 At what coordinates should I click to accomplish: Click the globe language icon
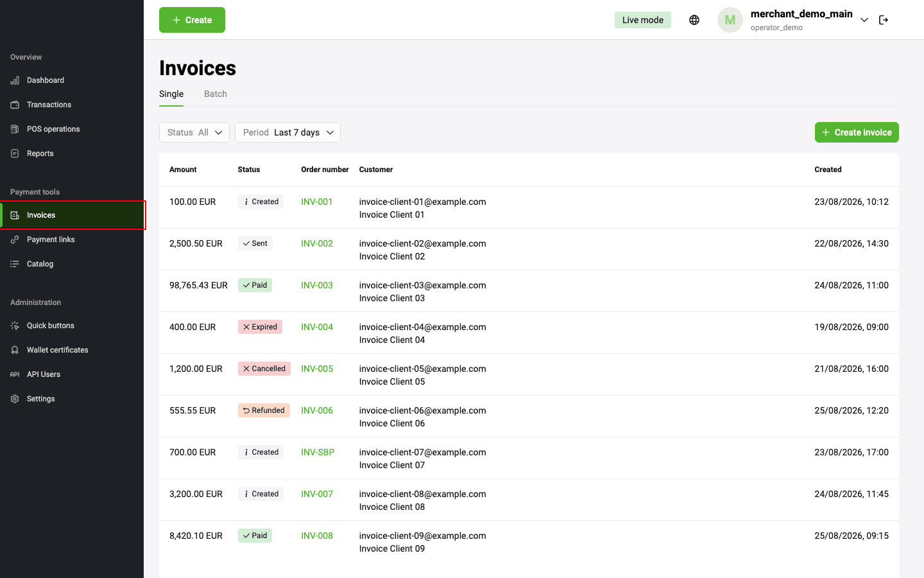[694, 20]
